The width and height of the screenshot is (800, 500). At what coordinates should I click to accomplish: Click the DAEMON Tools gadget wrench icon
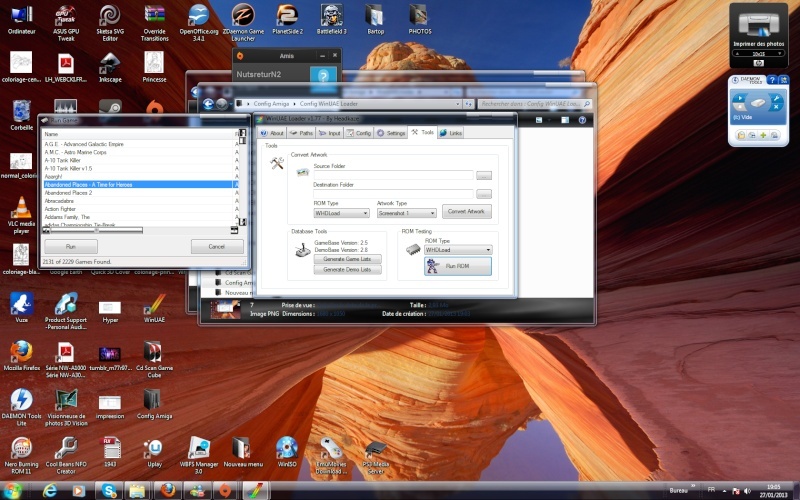777,98
